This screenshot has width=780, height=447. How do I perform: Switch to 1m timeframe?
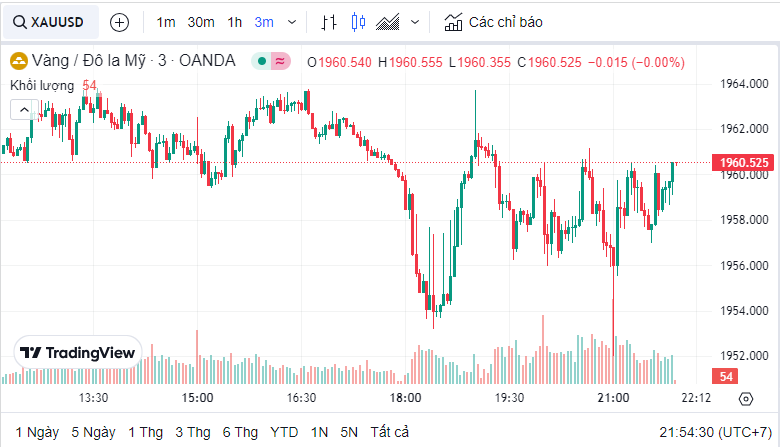(166, 21)
